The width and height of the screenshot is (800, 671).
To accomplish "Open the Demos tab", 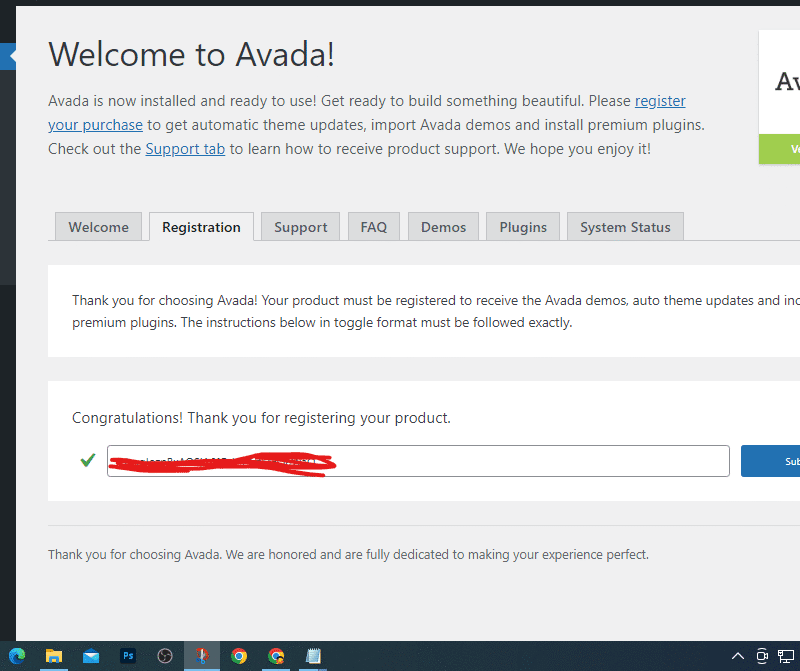I will 443,227.
